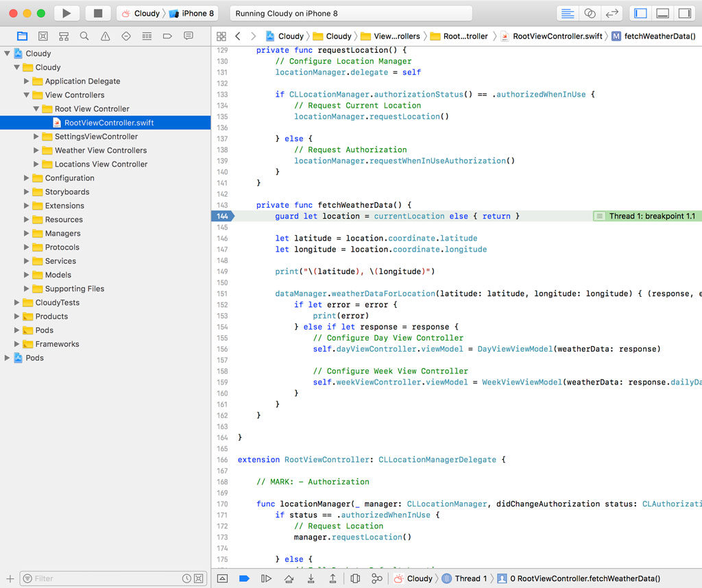Screen dimensions: 702x588
Task: Show the Issue navigator
Action: coord(104,35)
